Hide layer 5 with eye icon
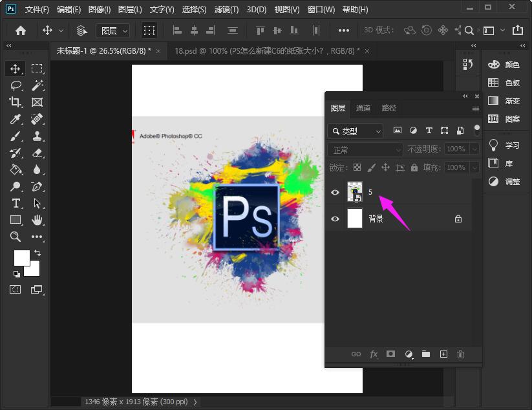This screenshot has width=532, height=410. pos(335,192)
